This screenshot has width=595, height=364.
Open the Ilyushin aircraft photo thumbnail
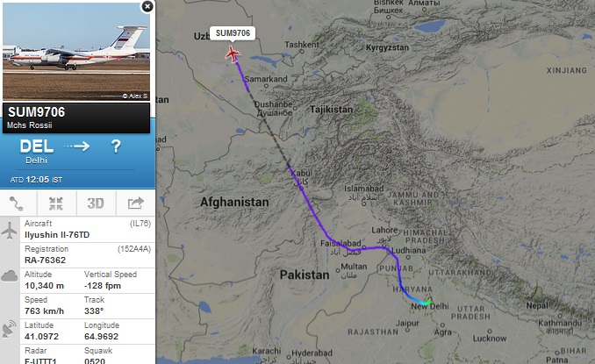tap(76, 52)
